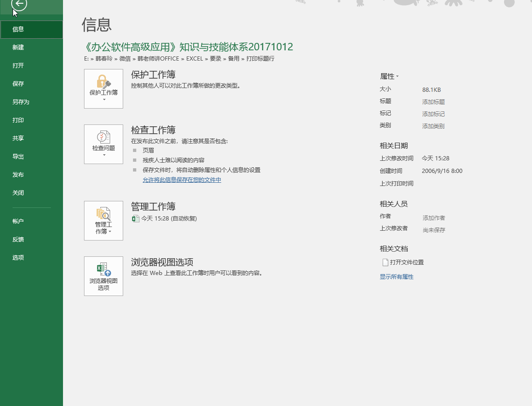Click the 残疾人士难以阅读的内容 item
532x406 pixels.
(x=174, y=160)
